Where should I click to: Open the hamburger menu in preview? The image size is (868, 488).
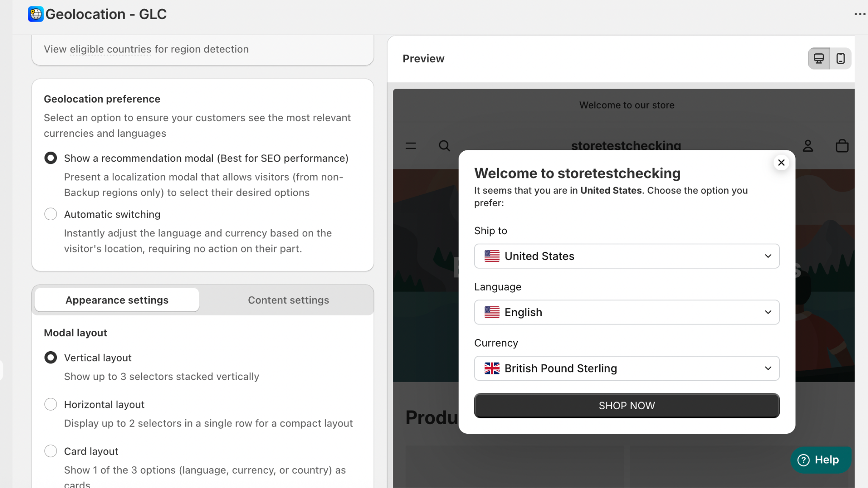[411, 146]
